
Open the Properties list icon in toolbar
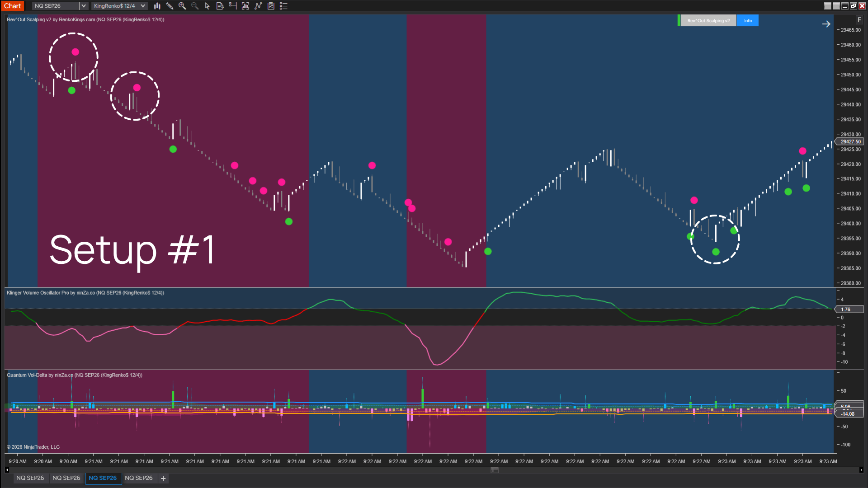pos(283,6)
